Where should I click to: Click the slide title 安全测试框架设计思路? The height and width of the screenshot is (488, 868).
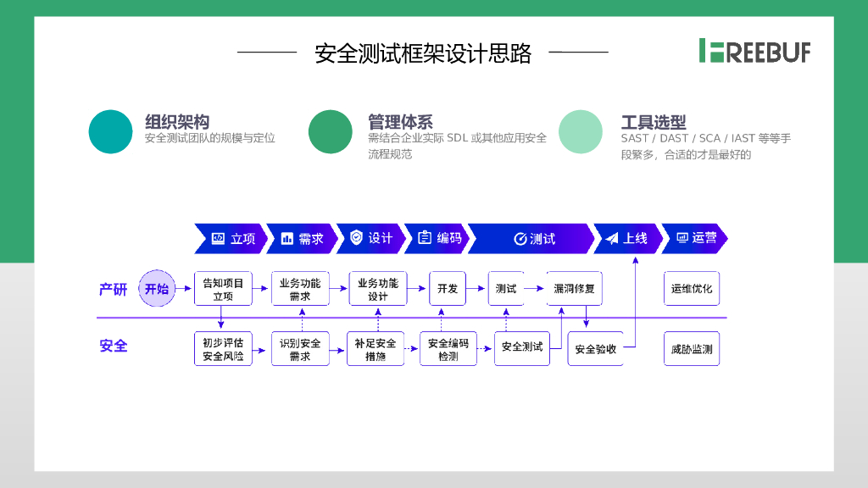(423, 53)
